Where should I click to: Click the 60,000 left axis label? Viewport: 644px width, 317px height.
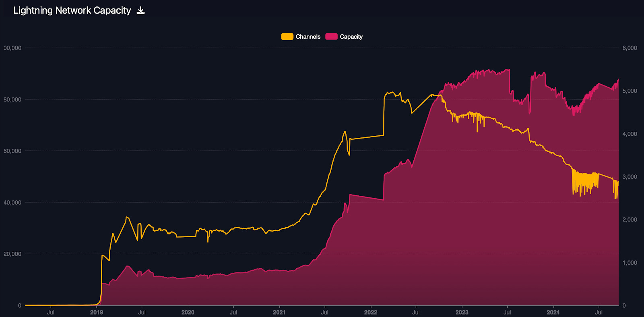[x=12, y=151]
